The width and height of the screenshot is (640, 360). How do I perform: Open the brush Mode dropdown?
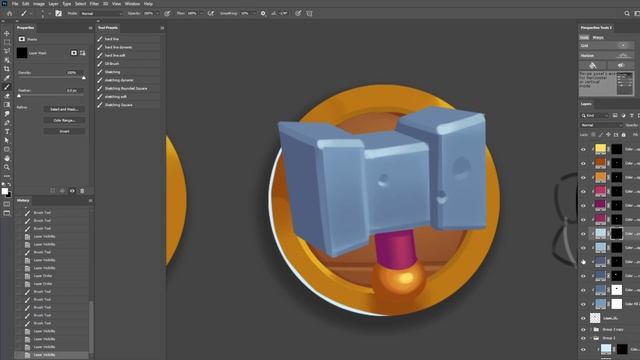(102, 13)
